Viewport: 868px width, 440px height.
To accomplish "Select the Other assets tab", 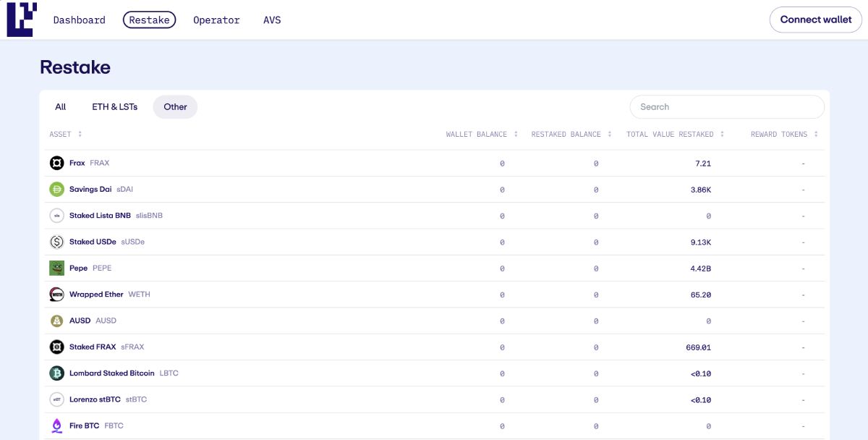I will pos(175,107).
